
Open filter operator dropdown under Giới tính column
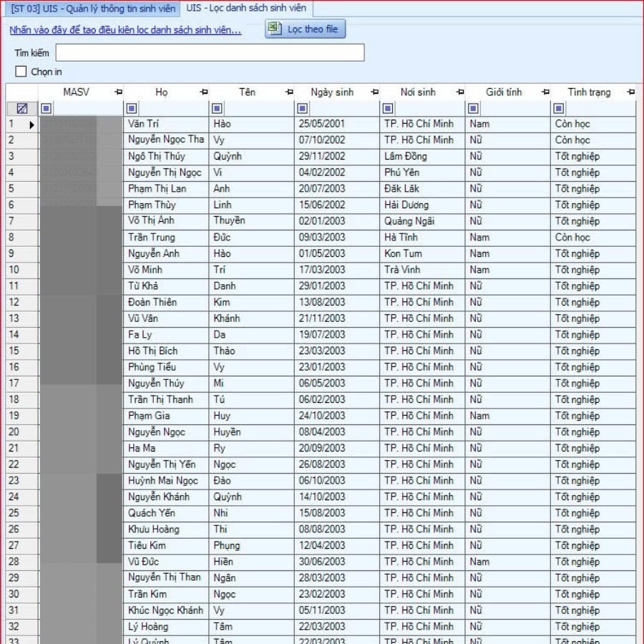click(x=473, y=109)
